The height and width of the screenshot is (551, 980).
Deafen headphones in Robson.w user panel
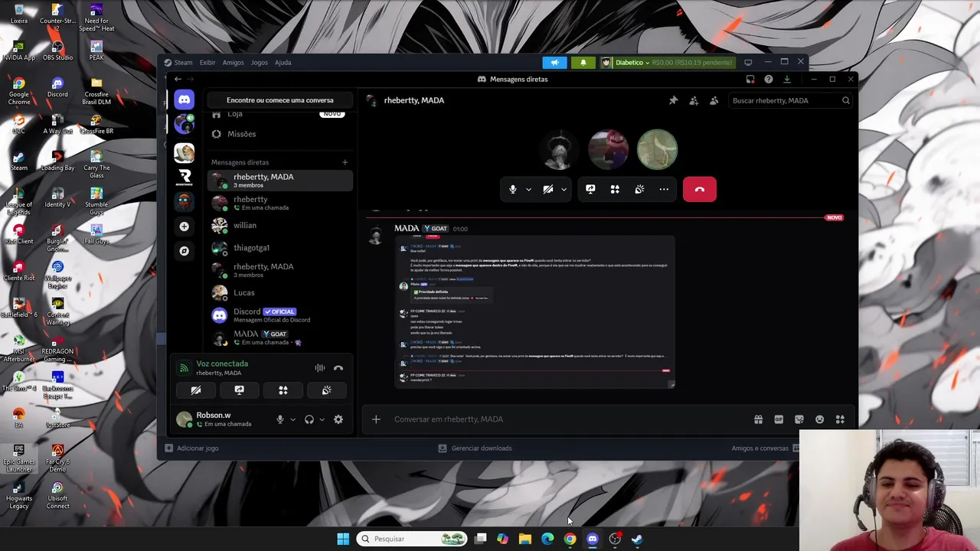point(309,419)
